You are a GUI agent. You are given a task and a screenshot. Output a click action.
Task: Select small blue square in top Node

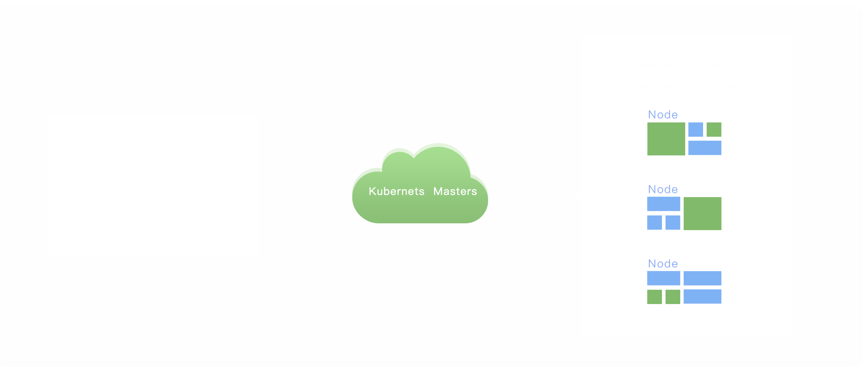click(696, 130)
